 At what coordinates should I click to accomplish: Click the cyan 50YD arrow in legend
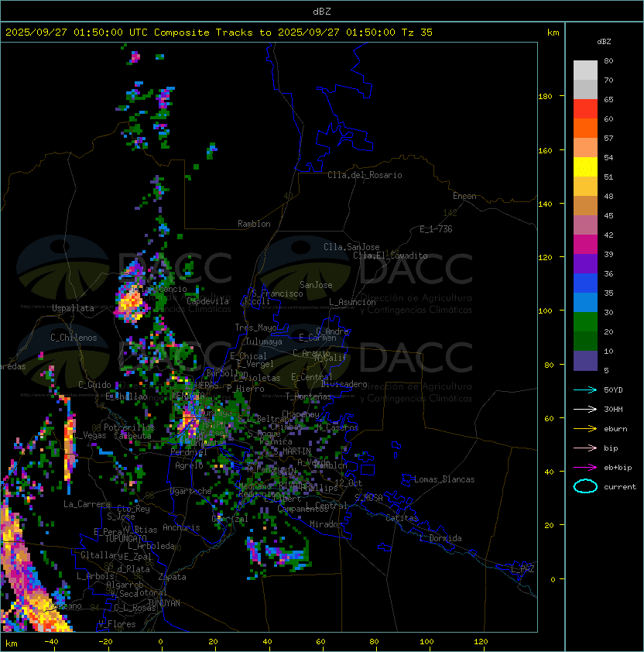pyautogui.click(x=585, y=389)
